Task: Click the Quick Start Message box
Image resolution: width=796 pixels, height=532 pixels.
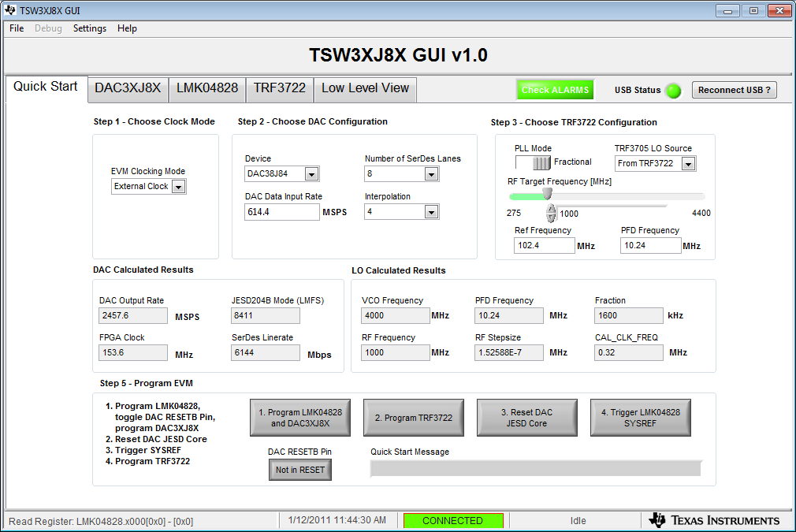Action: coord(536,468)
